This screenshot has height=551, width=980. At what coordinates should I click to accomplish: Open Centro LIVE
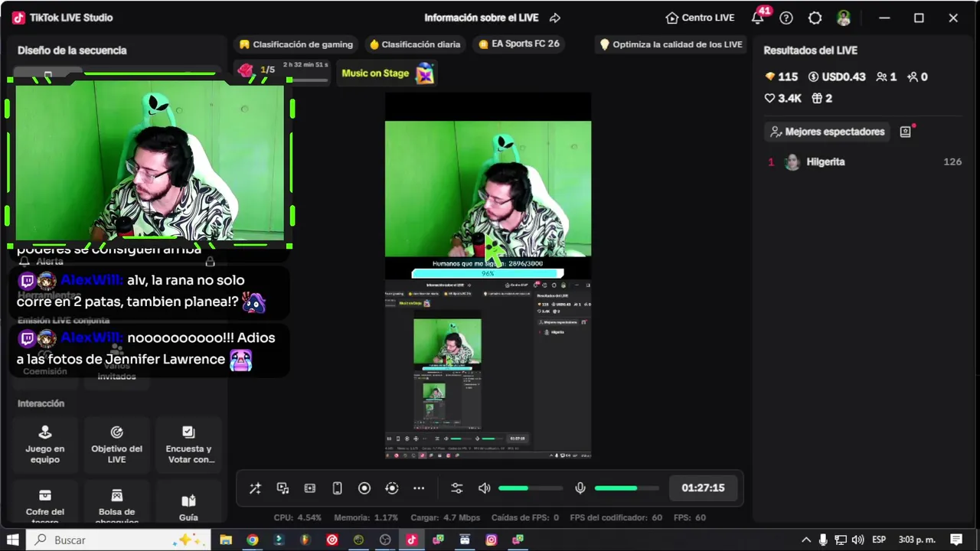pyautogui.click(x=700, y=18)
